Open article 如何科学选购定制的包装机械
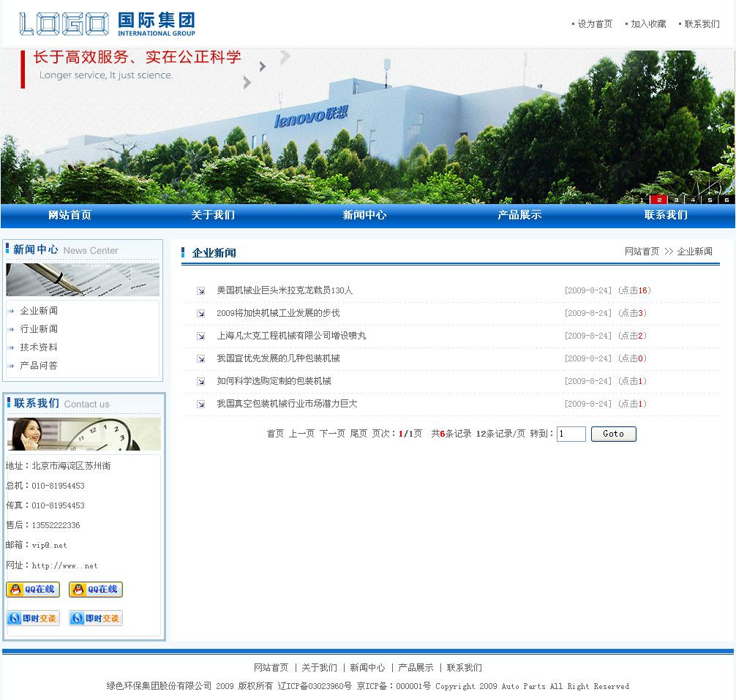 tap(274, 381)
